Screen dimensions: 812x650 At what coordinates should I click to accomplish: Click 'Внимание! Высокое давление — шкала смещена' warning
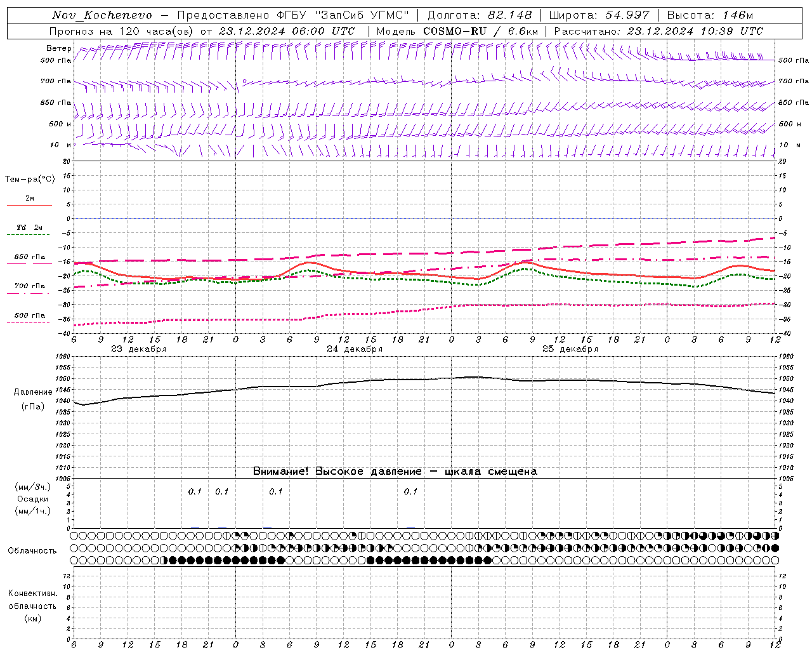coord(395,472)
